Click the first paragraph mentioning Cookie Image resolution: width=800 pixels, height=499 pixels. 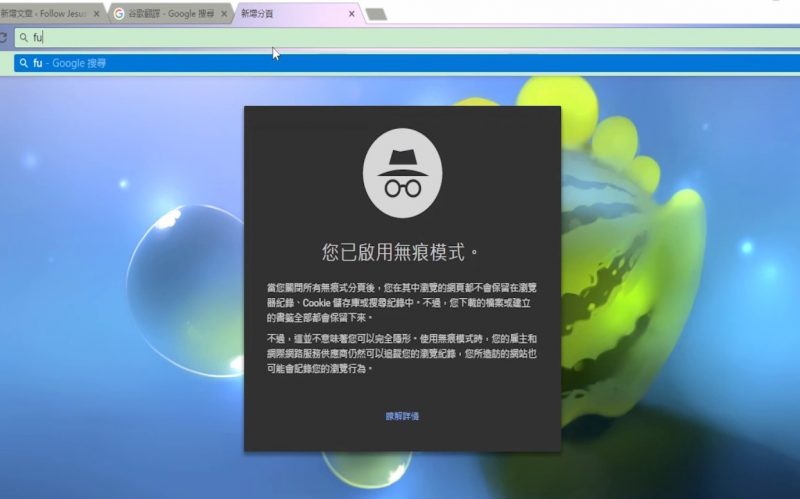click(403, 299)
